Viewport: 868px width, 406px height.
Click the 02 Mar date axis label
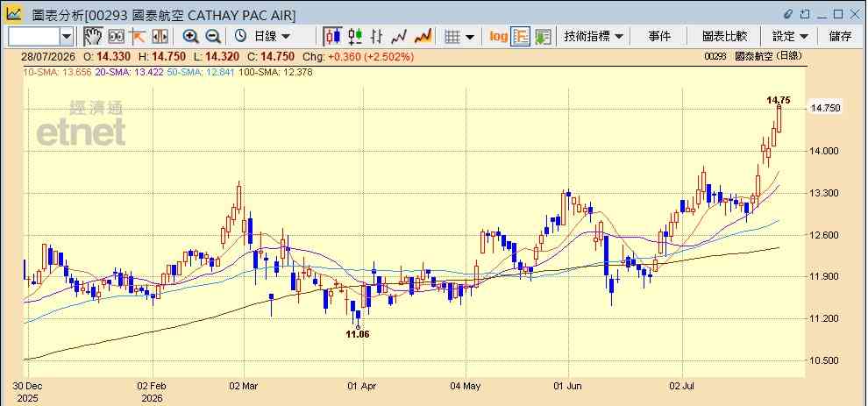pos(244,386)
